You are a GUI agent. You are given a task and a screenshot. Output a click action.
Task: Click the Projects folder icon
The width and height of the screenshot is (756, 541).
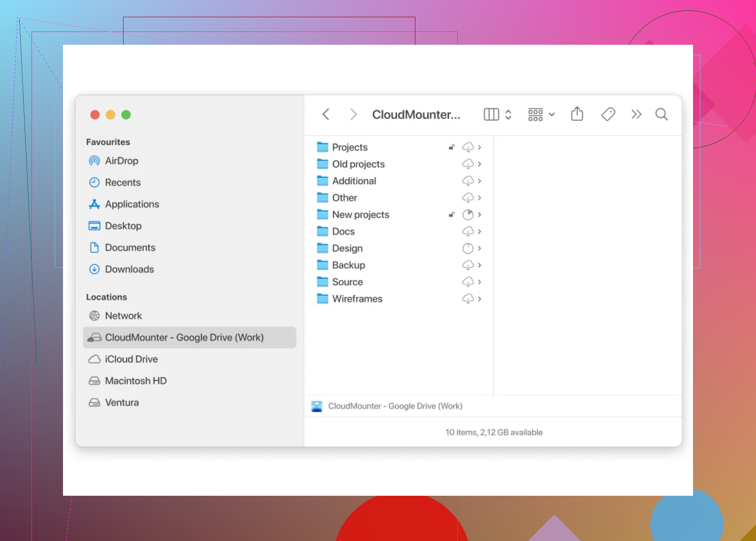tap(322, 147)
